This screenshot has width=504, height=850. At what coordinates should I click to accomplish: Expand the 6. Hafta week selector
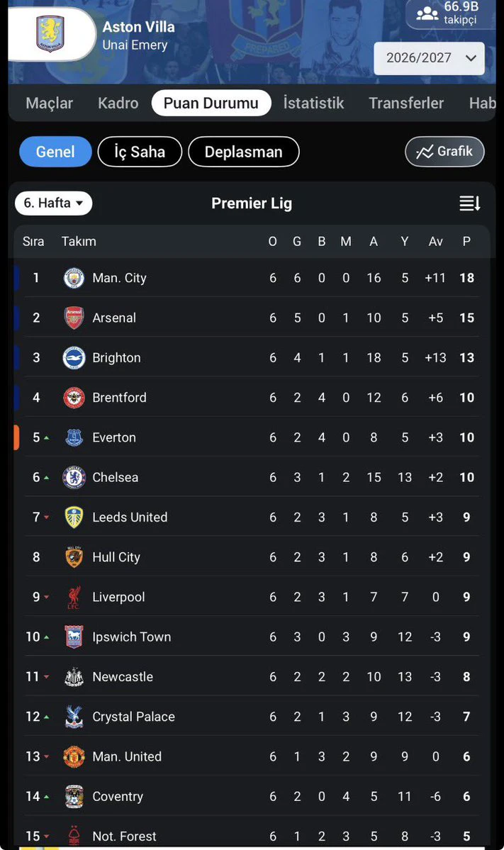click(53, 203)
